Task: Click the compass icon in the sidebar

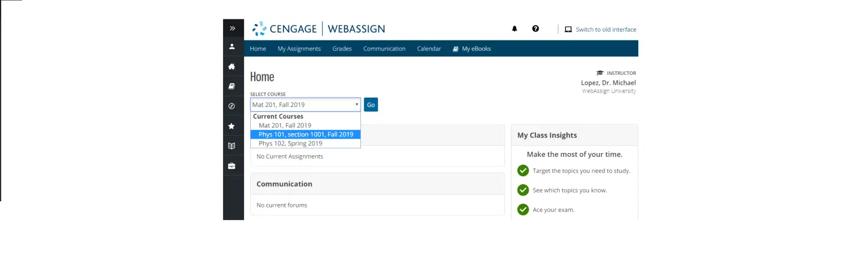Action: click(232, 106)
